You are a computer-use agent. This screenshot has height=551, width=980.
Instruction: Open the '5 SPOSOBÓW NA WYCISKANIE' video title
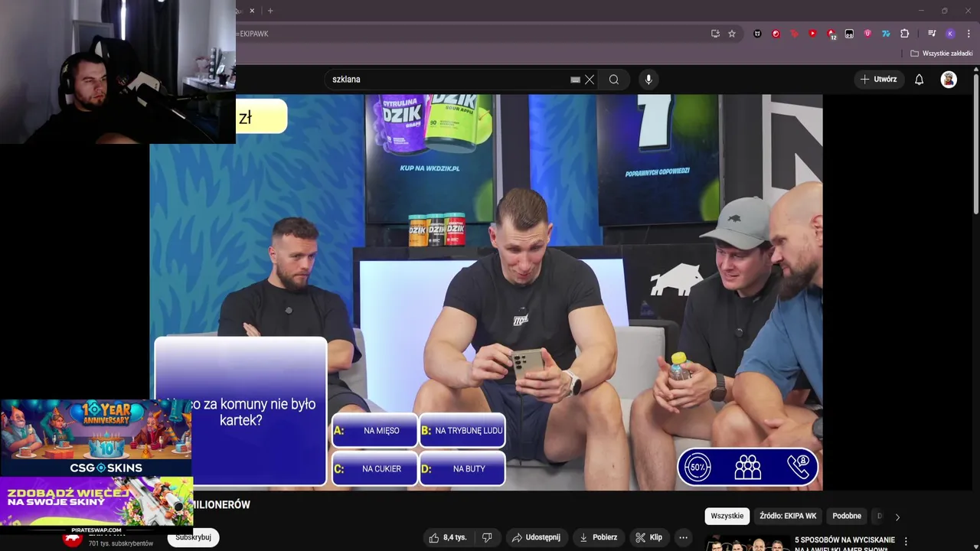pos(844,544)
